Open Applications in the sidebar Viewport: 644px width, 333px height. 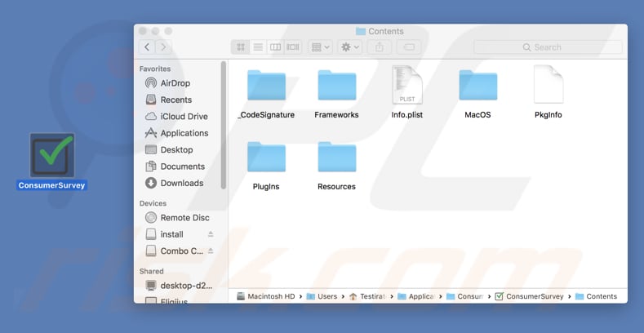click(x=184, y=133)
